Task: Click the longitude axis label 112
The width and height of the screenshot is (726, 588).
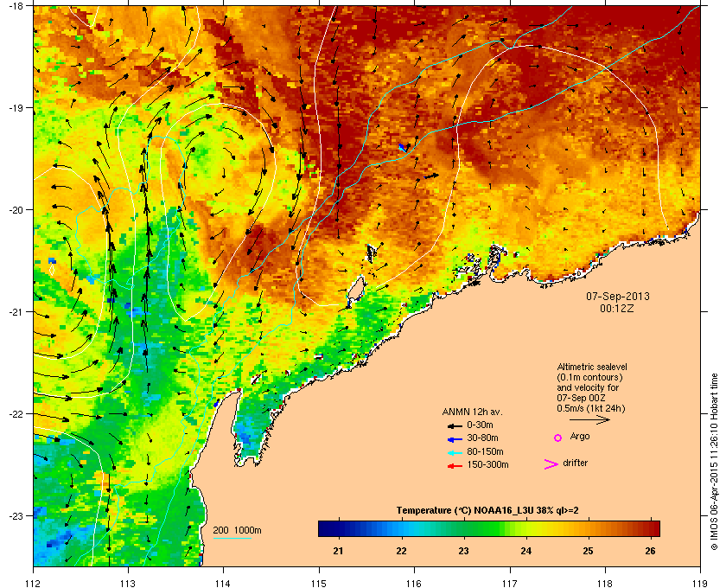Action: (34, 584)
